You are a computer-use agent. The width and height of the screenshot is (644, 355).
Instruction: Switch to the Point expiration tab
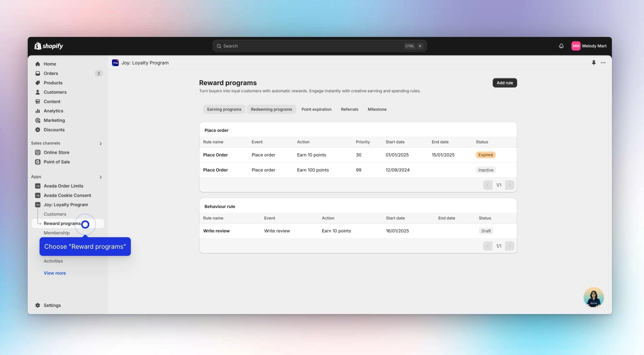point(316,109)
